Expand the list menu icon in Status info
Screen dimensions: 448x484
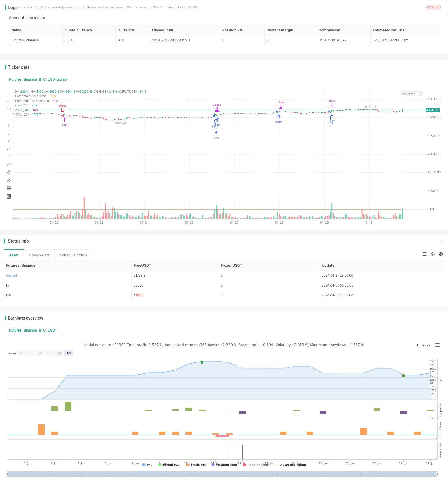[424, 254]
